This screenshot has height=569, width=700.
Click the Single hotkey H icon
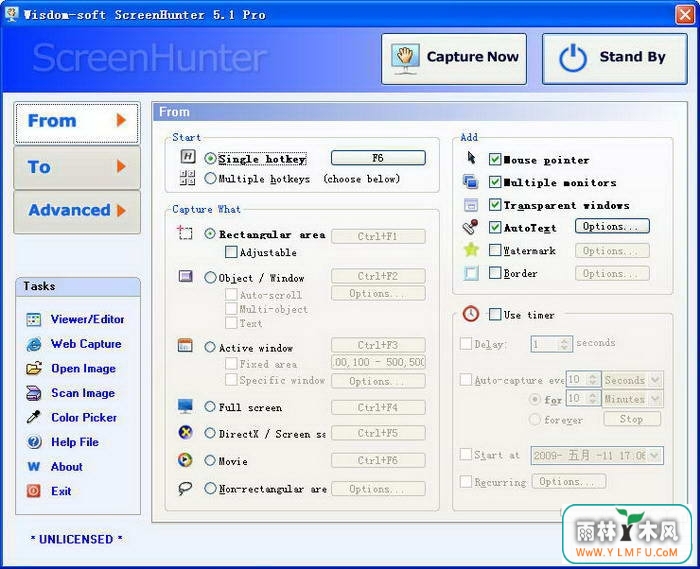click(x=188, y=157)
